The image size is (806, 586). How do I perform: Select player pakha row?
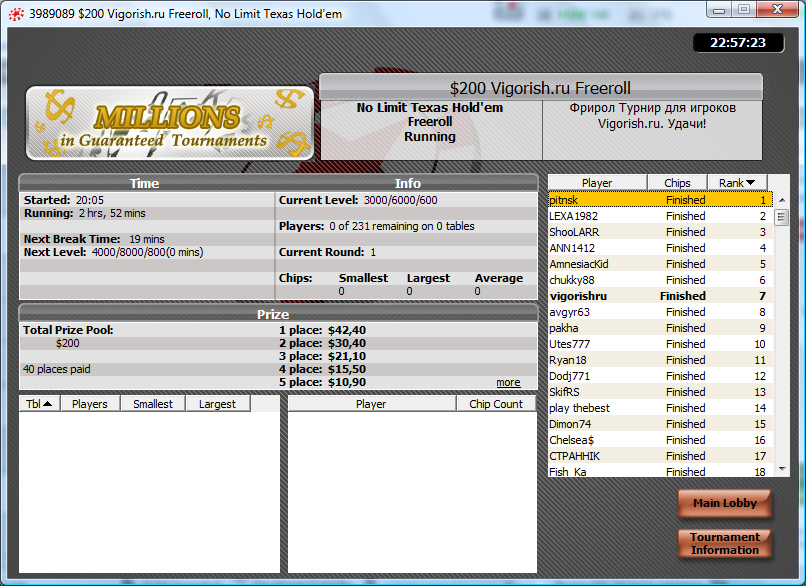pos(660,328)
